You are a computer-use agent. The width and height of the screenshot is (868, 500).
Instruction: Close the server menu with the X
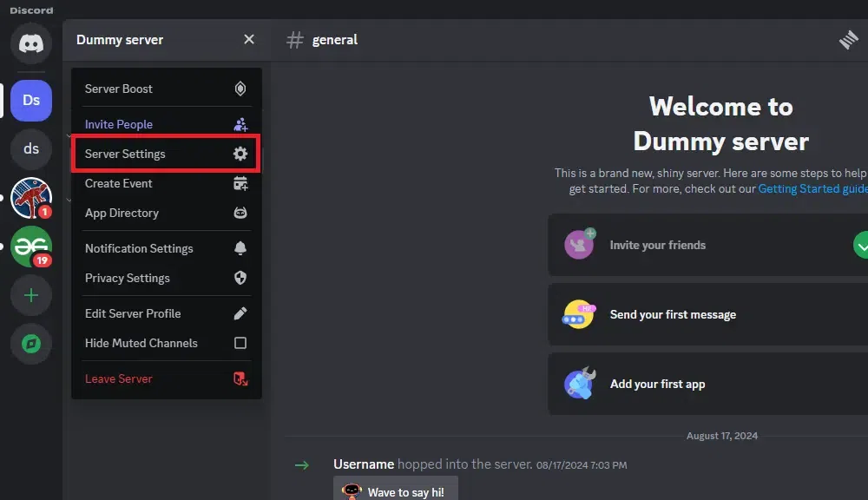coord(249,39)
